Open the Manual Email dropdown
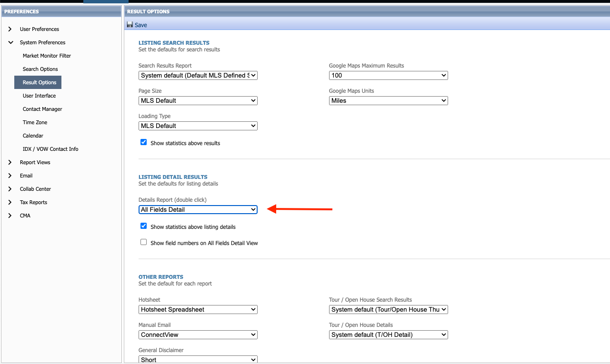 pyautogui.click(x=198, y=334)
